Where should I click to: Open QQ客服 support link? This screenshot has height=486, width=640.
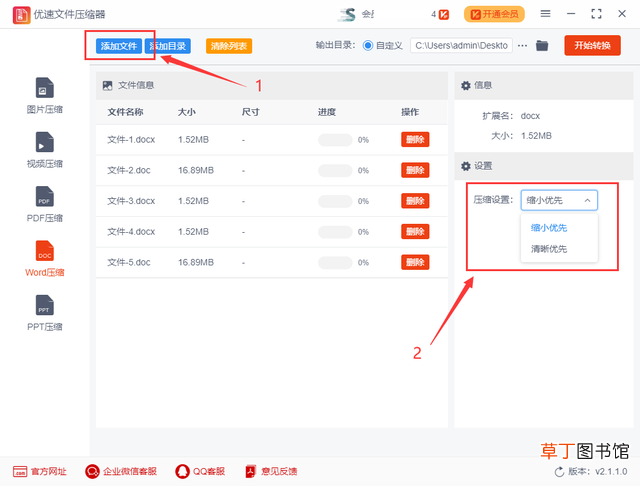pos(200,472)
